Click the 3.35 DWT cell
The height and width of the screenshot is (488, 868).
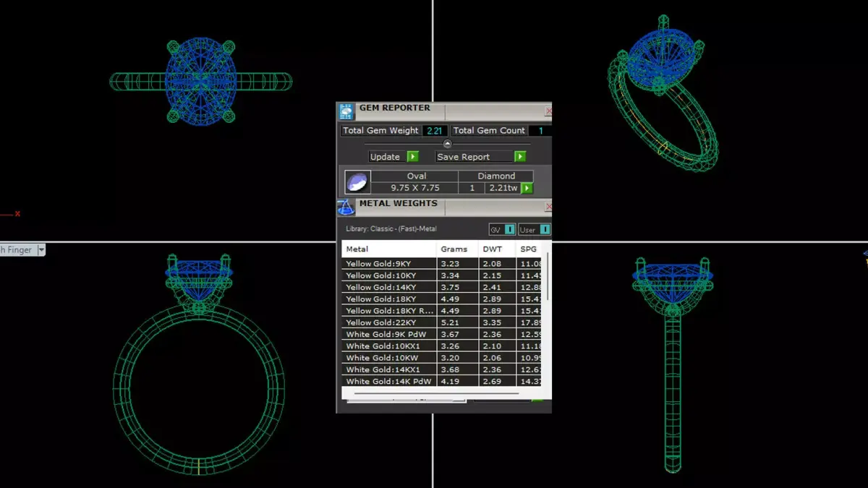tap(498, 322)
